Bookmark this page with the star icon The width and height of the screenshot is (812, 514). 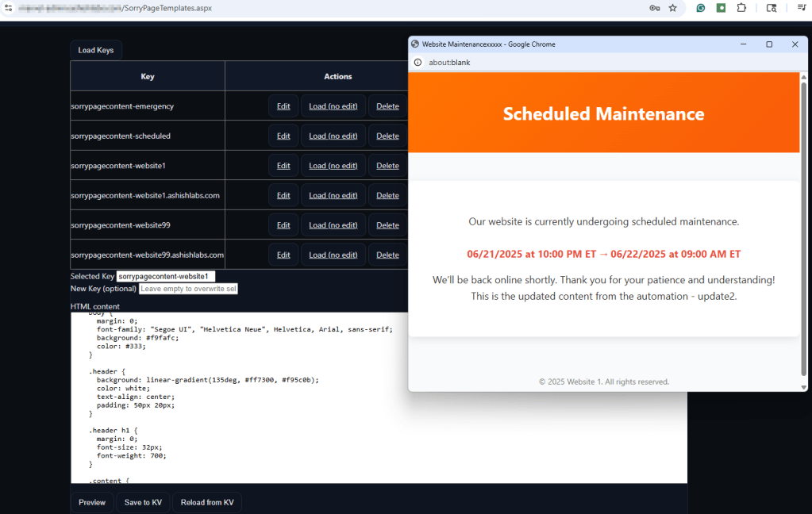click(x=673, y=8)
